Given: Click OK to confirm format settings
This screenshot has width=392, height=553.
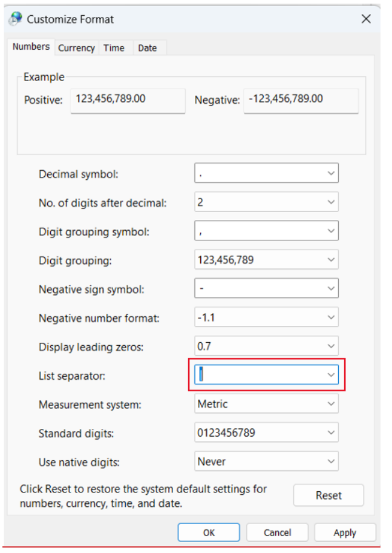Looking at the screenshot, I should pyautogui.click(x=209, y=533).
